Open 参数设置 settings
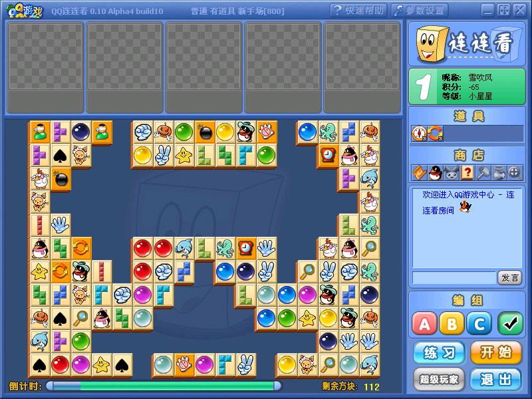The image size is (532, 399). click(x=420, y=10)
